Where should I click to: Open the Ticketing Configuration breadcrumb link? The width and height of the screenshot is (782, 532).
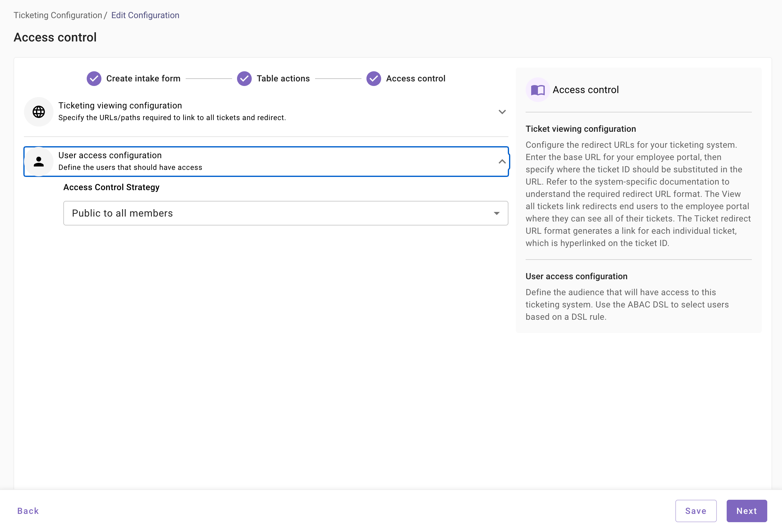coord(57,15)
